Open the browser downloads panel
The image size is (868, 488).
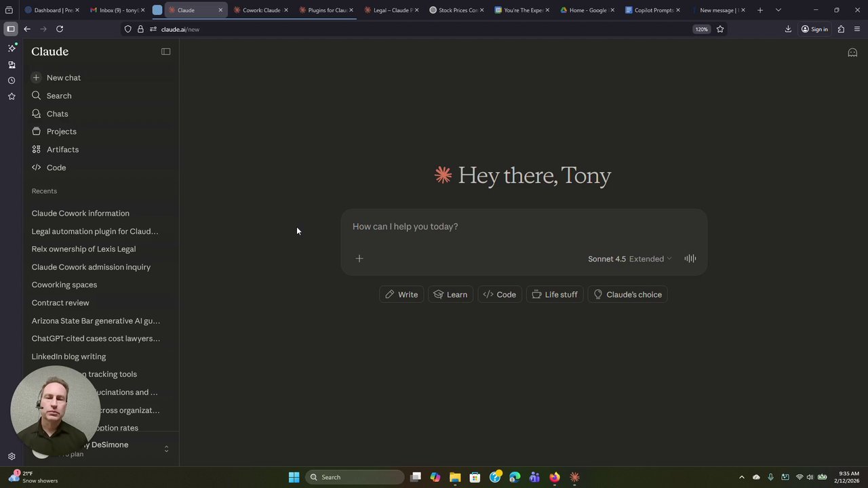coord(788,29)
